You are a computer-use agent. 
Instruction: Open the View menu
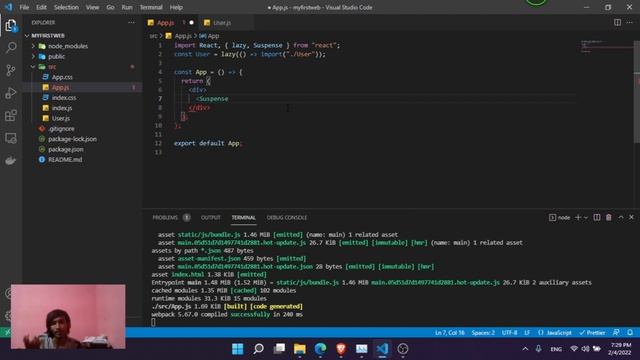(x=92, y=7)
